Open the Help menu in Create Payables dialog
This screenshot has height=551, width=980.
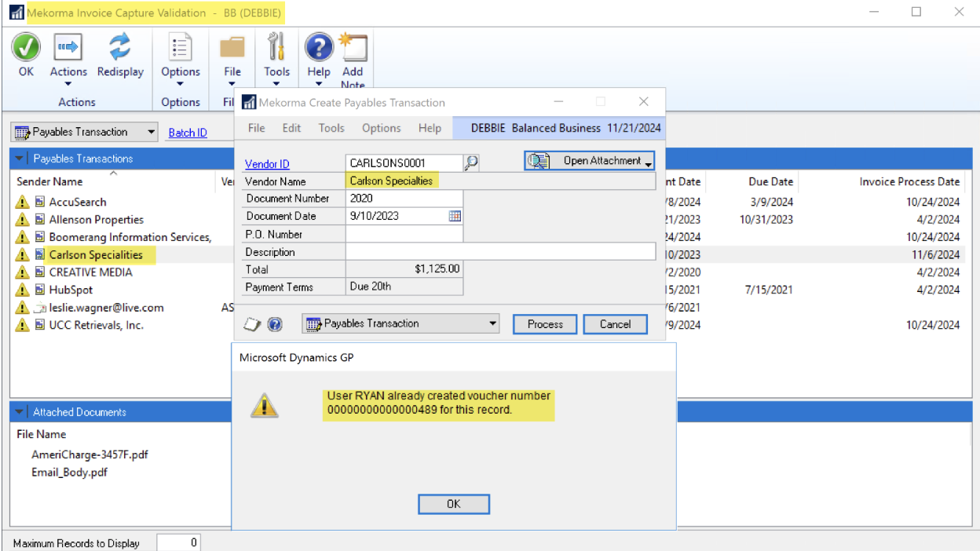(430, 128)
